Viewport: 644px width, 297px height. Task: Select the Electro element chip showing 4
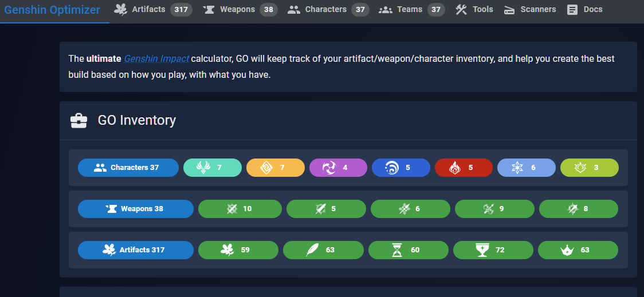[x=338, y=167]
